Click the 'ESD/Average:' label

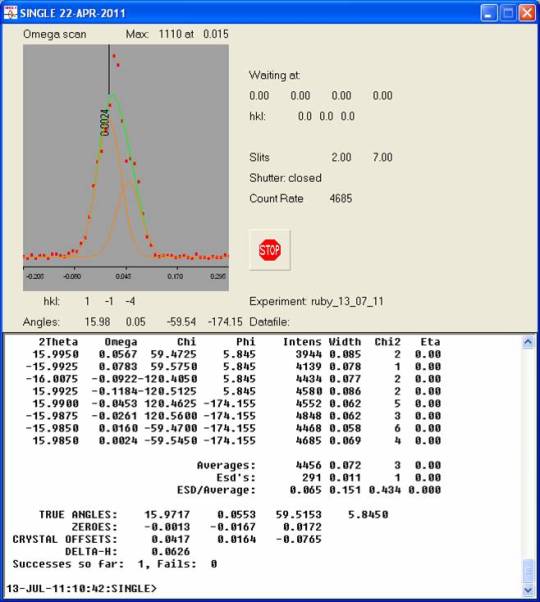tap(216, 490)
